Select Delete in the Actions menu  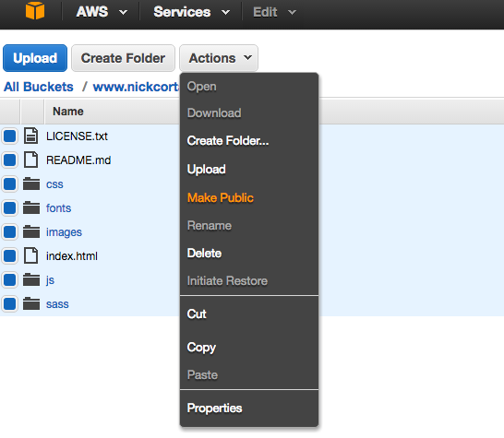click(x=204, y=254)
